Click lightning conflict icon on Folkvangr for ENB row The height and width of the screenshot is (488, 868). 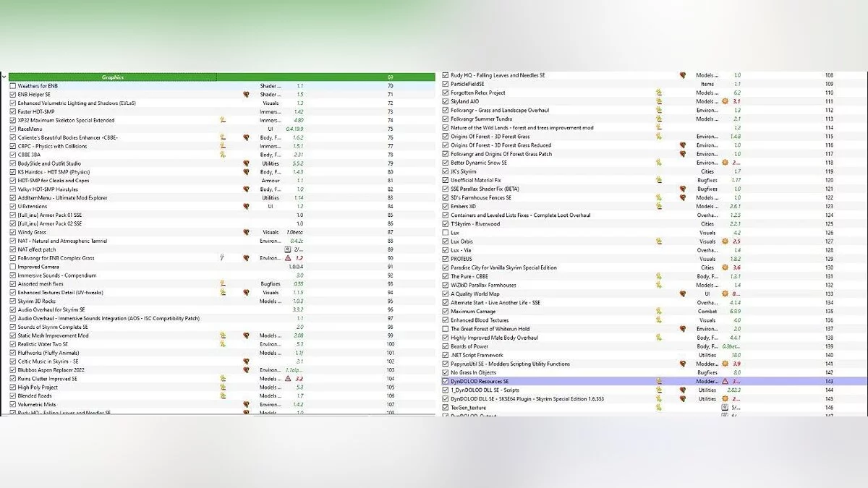224,258
